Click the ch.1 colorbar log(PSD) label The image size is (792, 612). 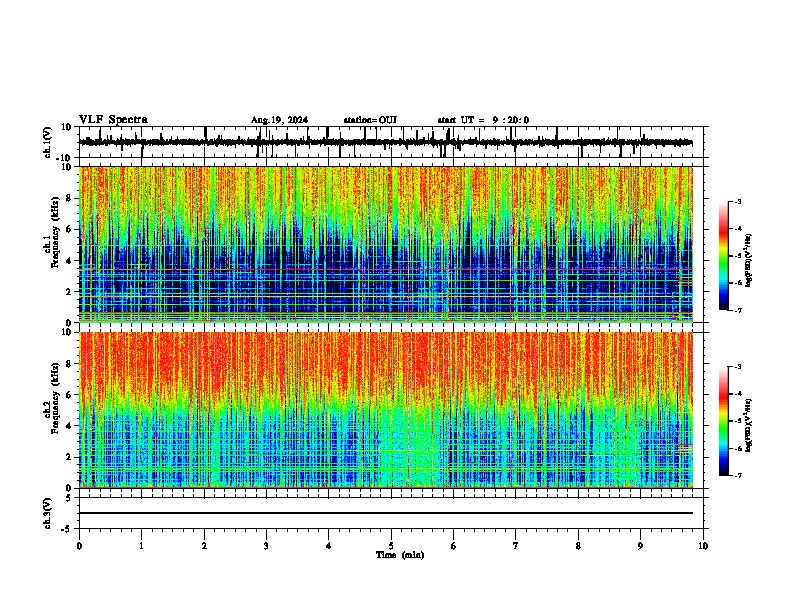[x=748, y=261]
